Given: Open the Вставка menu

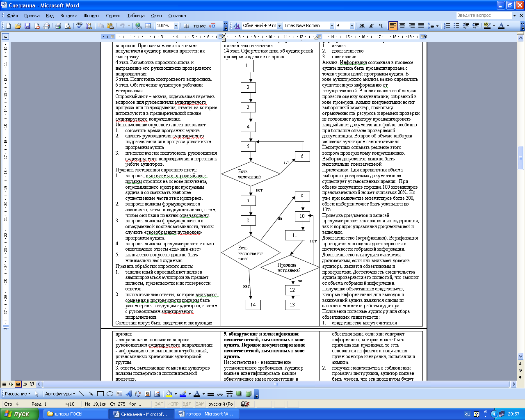Looking at the screenshot, I should coord(68,16).
